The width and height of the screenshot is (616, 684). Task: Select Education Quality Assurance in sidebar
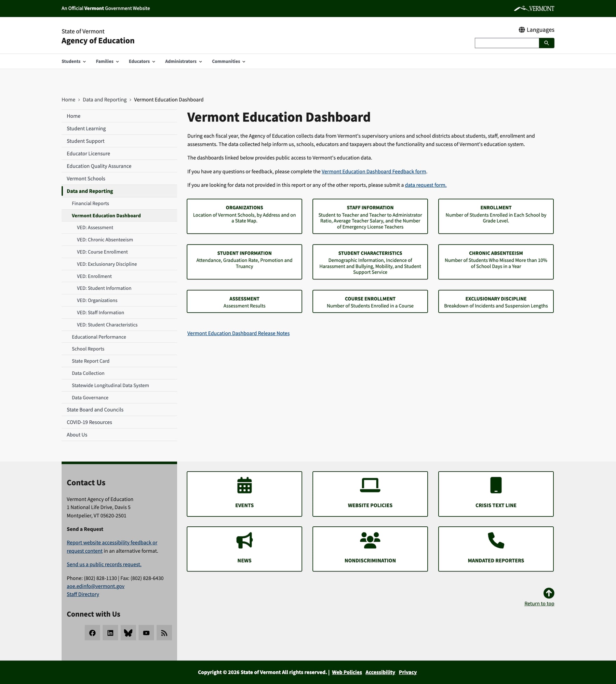119,166
